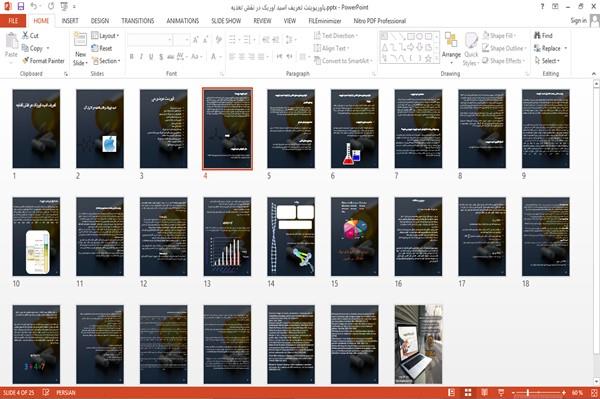Screen dimensions: 600x399
Task: Switch to the VIEW tab
Action: click(x=290, y=21)
